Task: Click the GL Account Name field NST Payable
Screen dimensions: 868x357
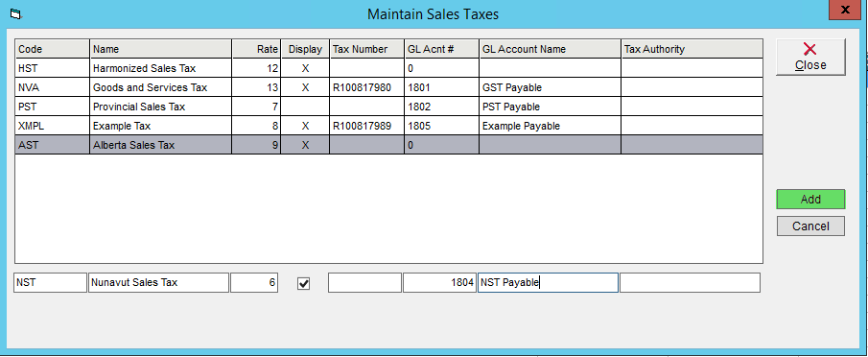Action: pyautogui.click(x=548, y=282)
